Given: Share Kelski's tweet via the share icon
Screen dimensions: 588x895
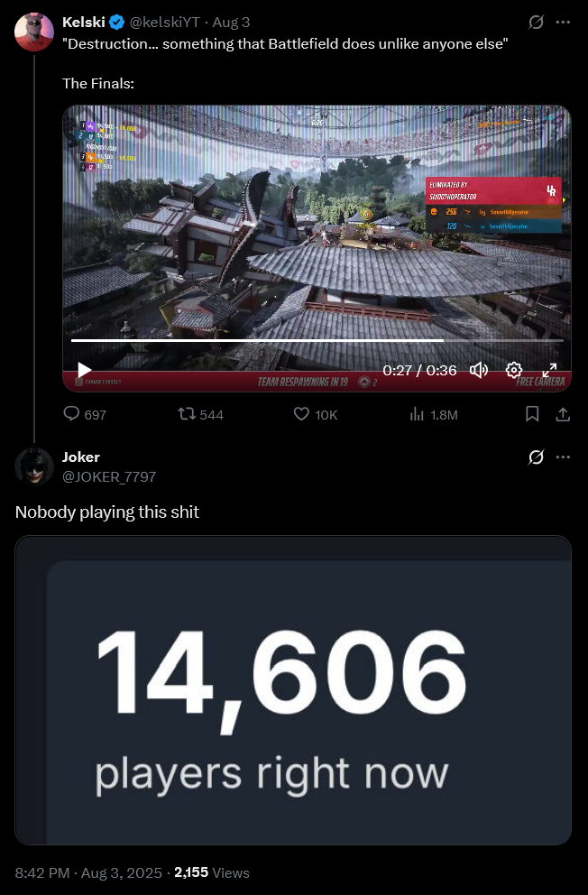Looking at the screenshot, I should click(563, 414).
